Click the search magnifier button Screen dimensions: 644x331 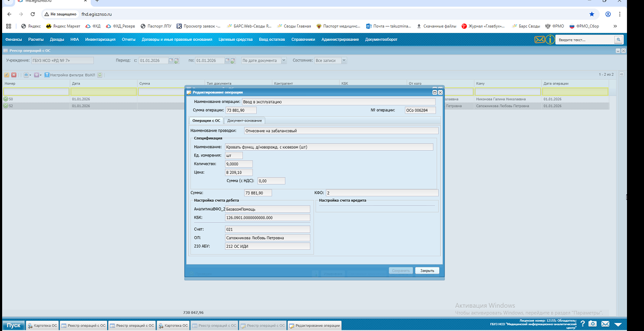(x=618, y=39)
